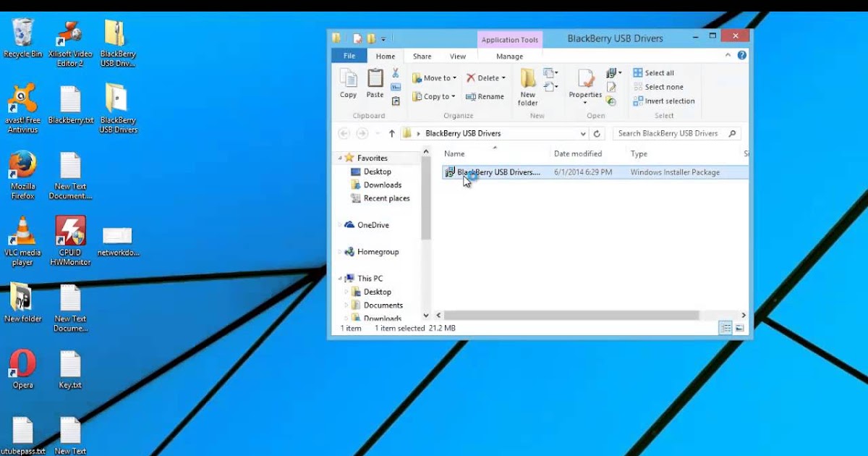Screen dimensions: 868x456
Task: Switch to the Share ribbon tab
Action: tap(422, 56)
